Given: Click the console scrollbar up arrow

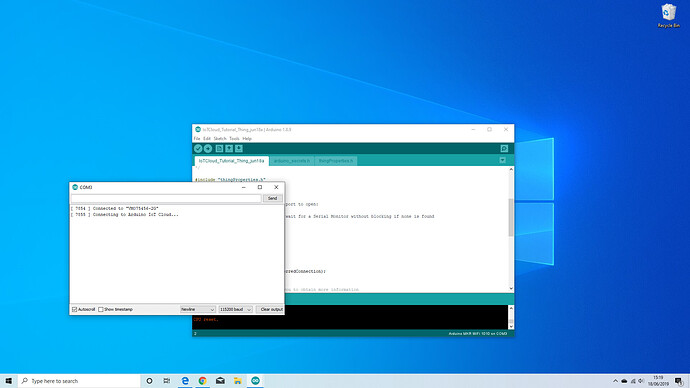Looking at the screenshot, I should (511, 308).
